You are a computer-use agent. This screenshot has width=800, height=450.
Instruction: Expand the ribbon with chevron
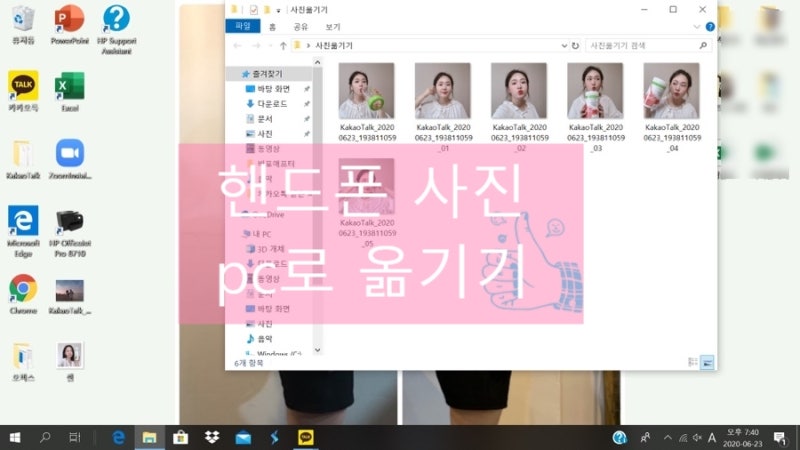(x=696, y=27)
